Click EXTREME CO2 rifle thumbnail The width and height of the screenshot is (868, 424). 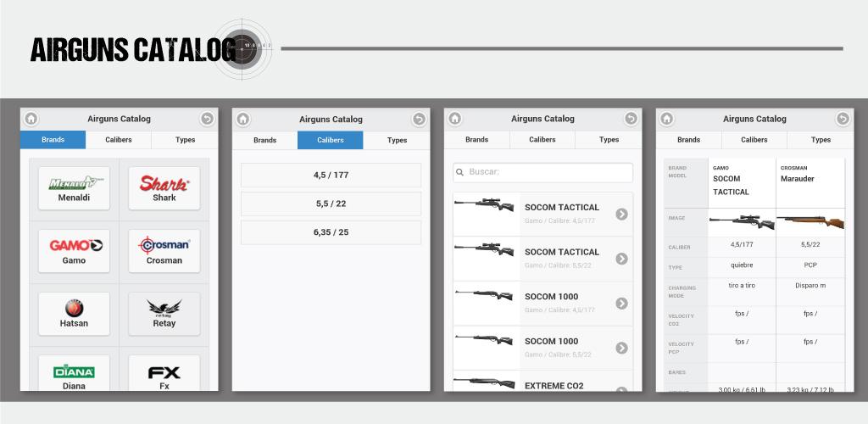[485, 383]
